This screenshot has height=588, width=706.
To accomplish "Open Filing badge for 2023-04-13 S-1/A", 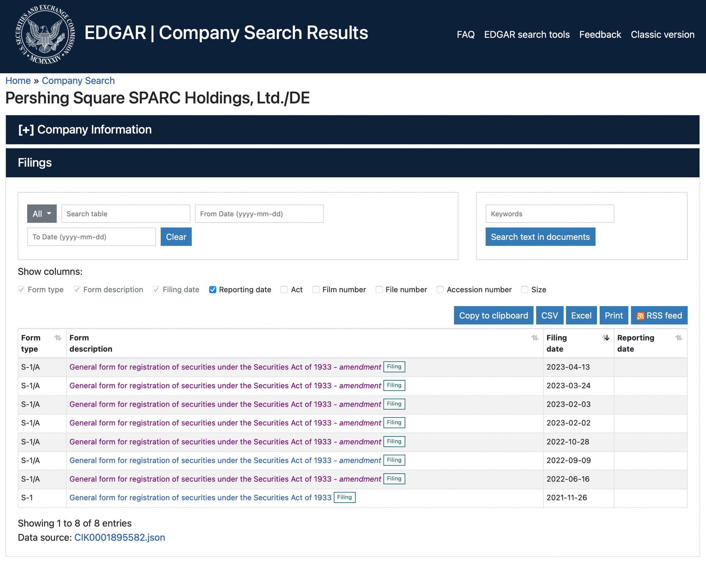I will (394, 367).
